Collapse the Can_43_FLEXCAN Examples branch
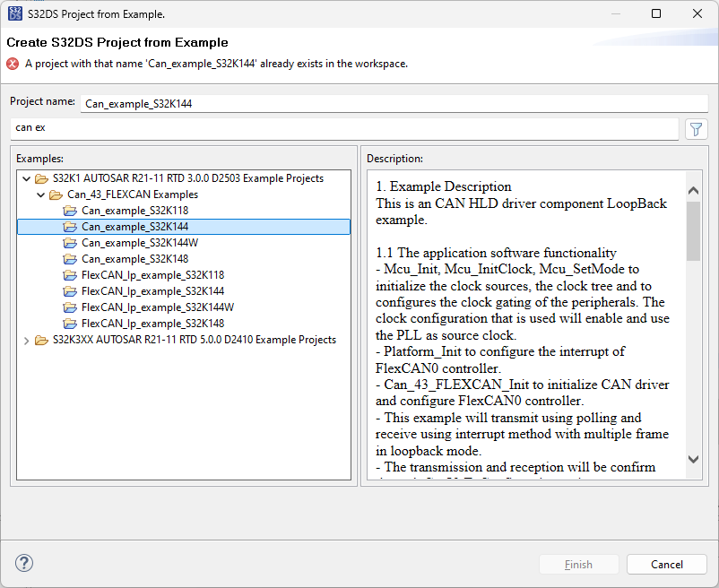This screenshot has height=588, width=719. click(40, 195)
